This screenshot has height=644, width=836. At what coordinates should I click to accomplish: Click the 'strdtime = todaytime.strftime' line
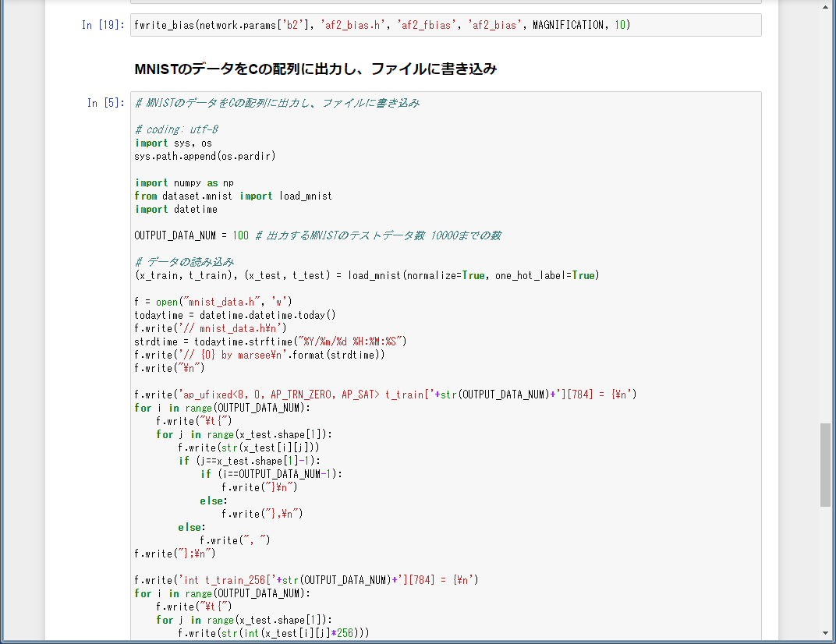point(271,341)
